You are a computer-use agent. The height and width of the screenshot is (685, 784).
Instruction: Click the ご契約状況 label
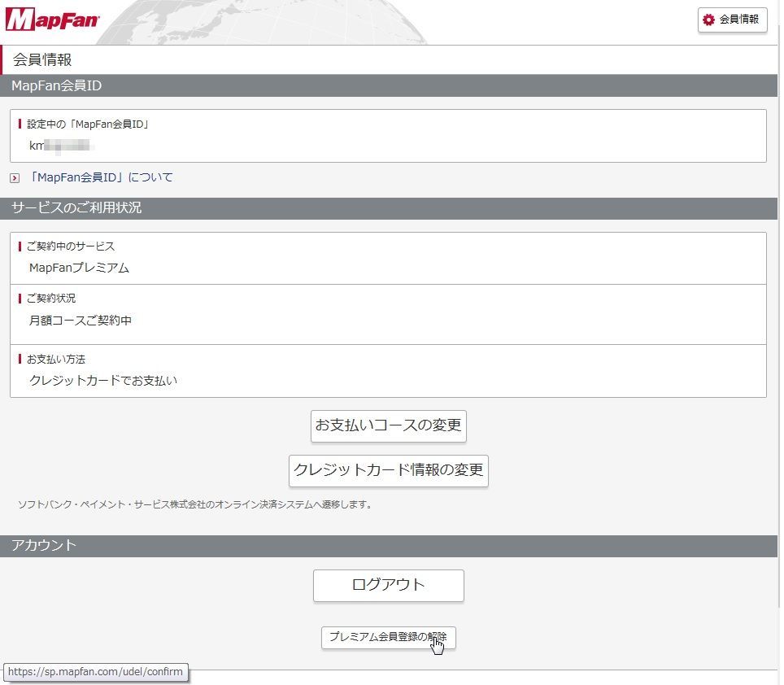[51, 299]
